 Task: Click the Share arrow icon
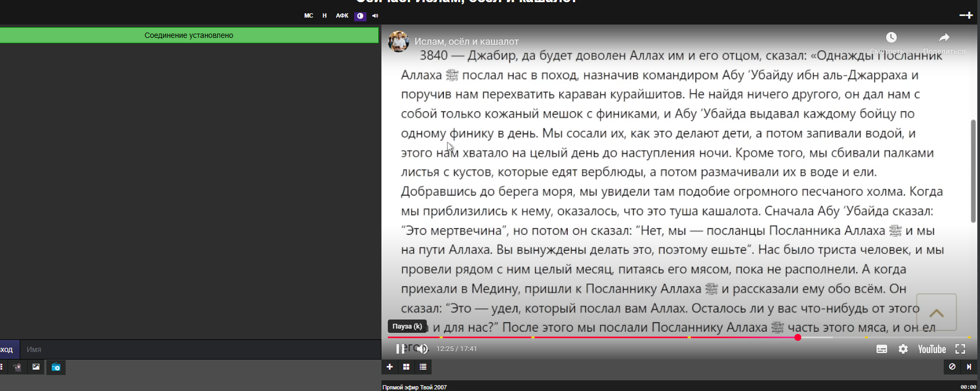[944, 37]
